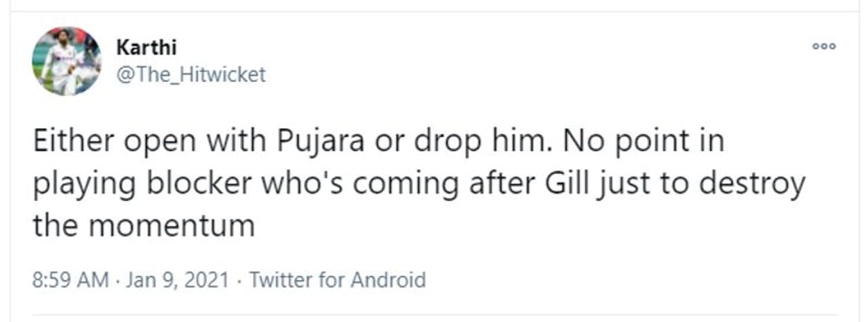The width and height of the screenshot is (868, 322).
Task: Click the Twitter for Android source link
Action: pos(337,279)
